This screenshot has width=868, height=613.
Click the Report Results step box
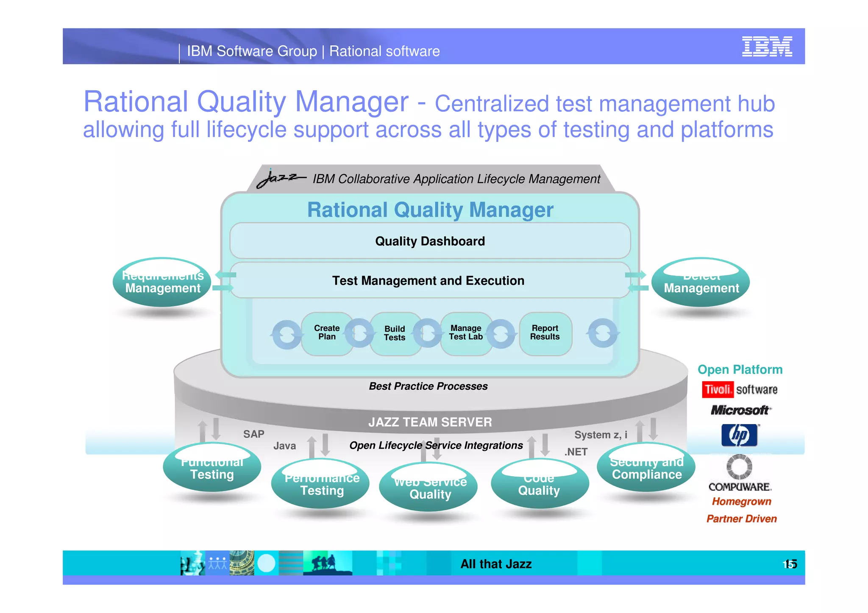[545, 333]
